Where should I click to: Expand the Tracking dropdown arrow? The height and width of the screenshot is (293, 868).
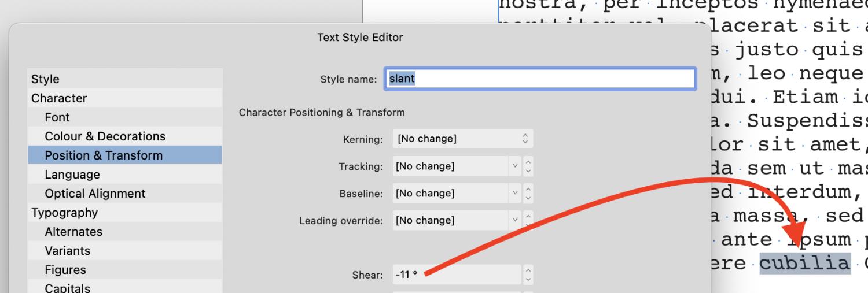[x=516, y=166]
